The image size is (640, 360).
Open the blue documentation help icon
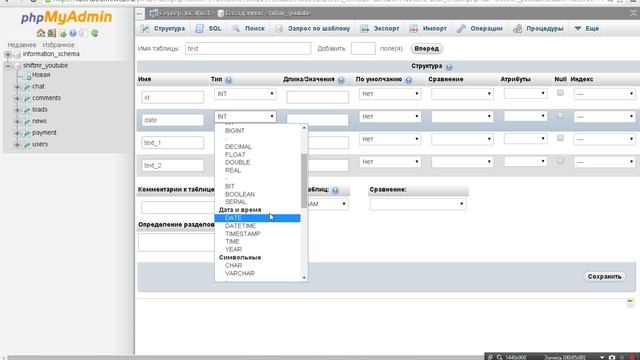73,33
